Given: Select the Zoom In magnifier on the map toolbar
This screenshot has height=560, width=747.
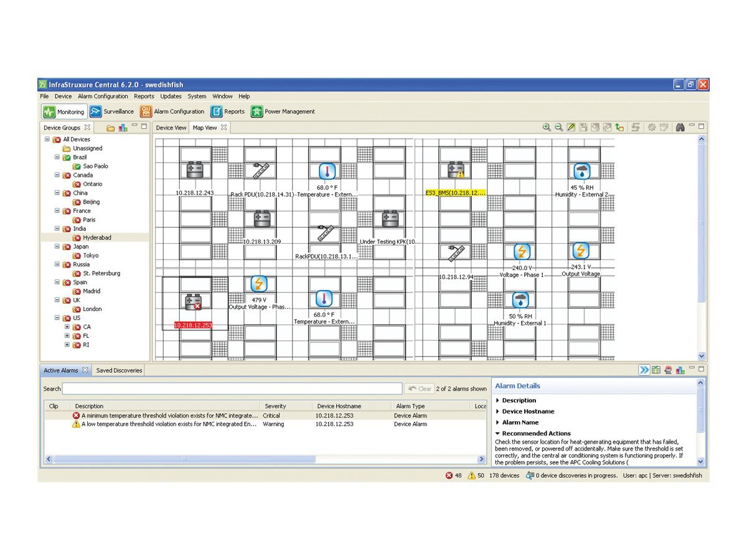Looking at the screenshot, I should [x=546, y=127].
